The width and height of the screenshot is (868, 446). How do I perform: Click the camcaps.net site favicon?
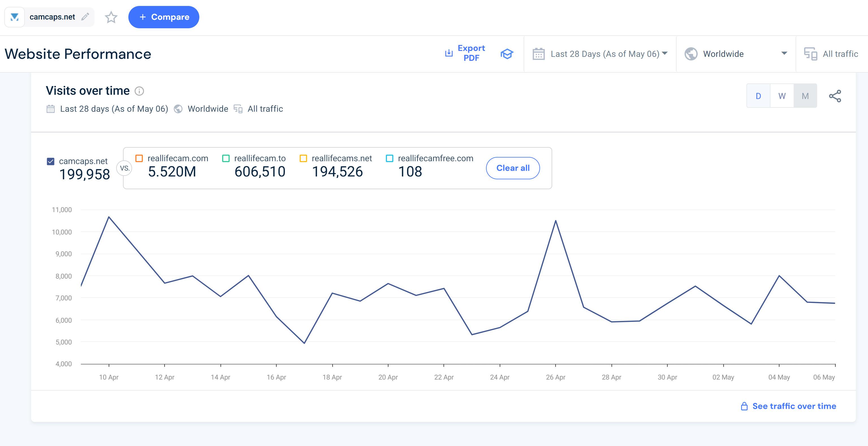tap(14, 17)
